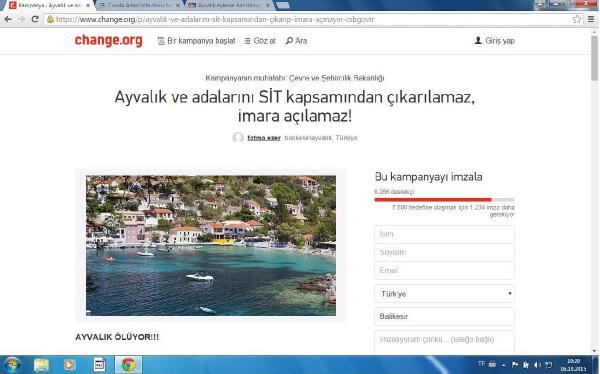Click the 'İmzalıyorum çünkü' comment box
The width and height of the screenshot is (600, 374).
coord(444,342)
